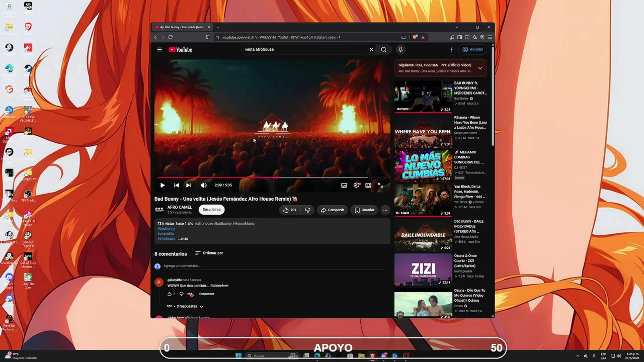Open the Brave music note playlist icon

(x=452, y=37)
